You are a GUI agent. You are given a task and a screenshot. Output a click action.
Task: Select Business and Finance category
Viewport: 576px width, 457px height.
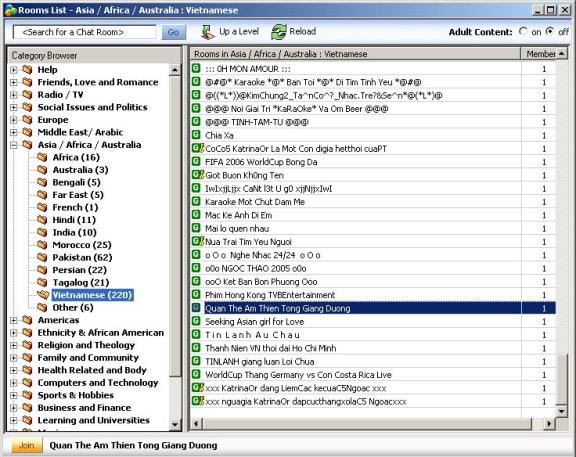pyautogui.click(x=84, y=408)
